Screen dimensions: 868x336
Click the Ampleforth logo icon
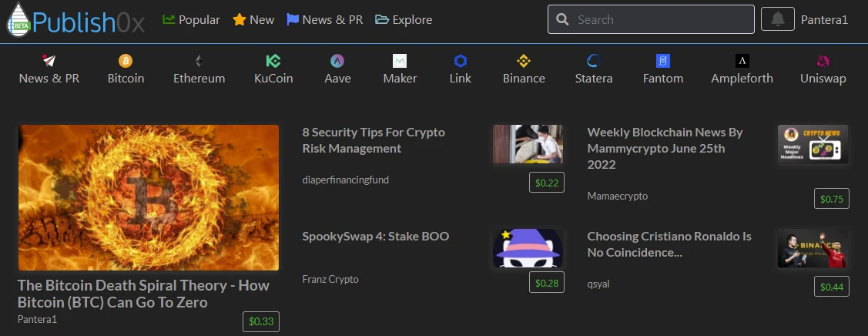click(742, 60)
